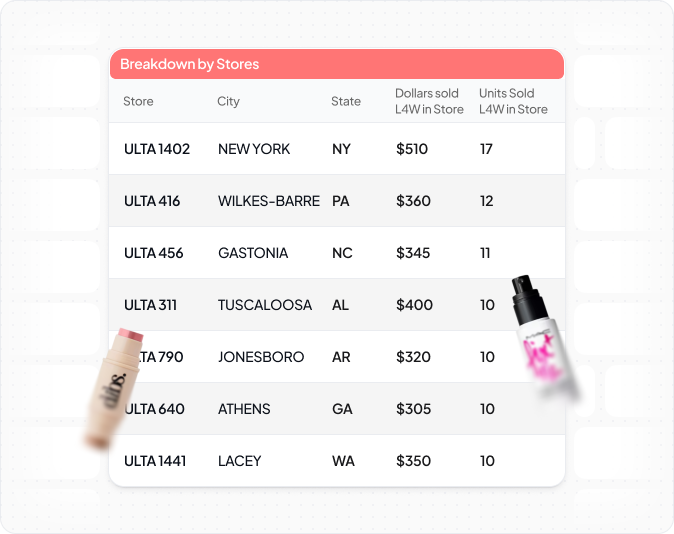Screen dimensions: 674x534
Task: Click Dollars sold L4W column header
Action: click(429, 102)
